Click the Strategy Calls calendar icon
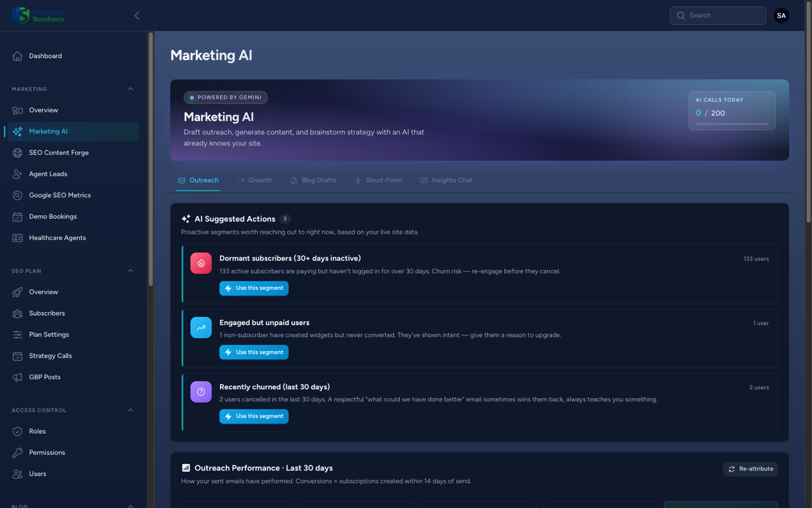The image size is (812, 508). pos(17,356)
